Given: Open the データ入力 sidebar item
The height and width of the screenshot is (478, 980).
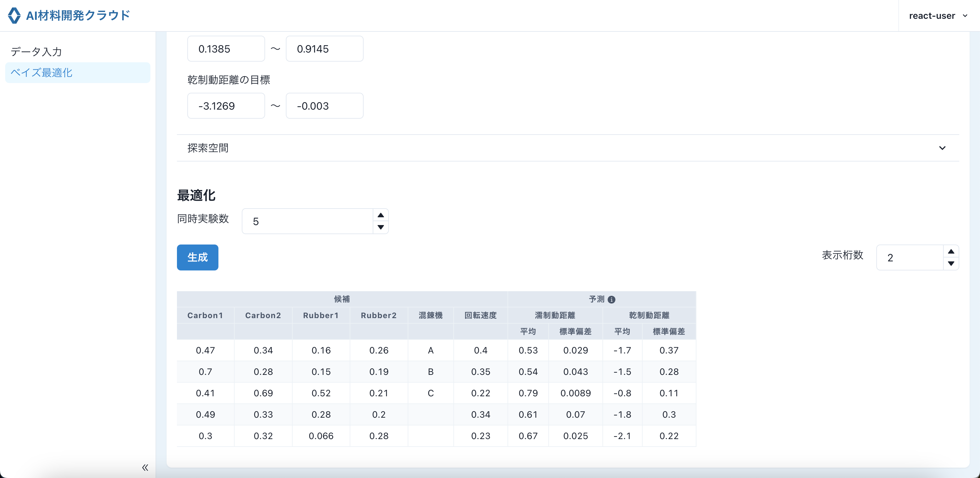Looking at the screenshot, I should (x=37, y=51).
